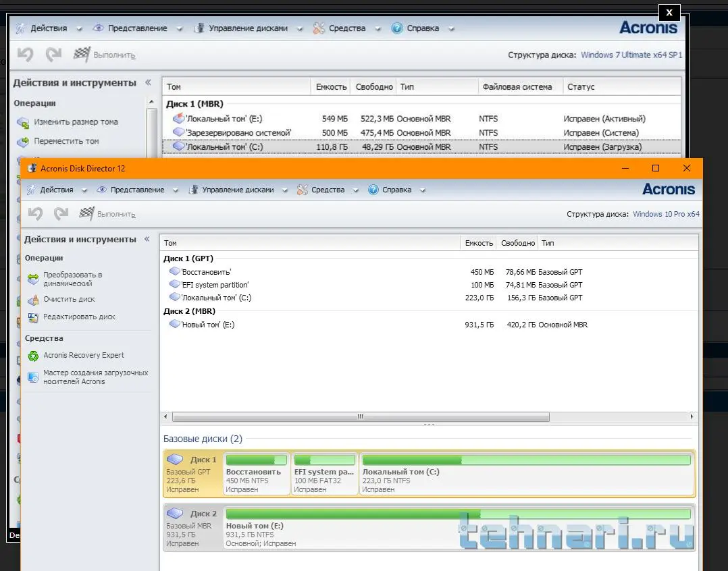Click the Redo arrow in the front window toolbar
This screenshot has height=571, width=728.
point(61,214)
